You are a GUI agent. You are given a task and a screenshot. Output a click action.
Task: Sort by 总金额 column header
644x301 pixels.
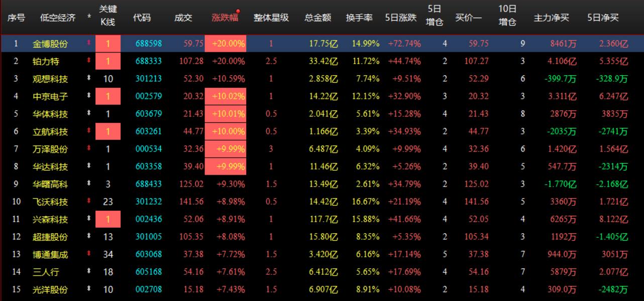(318, 18)
